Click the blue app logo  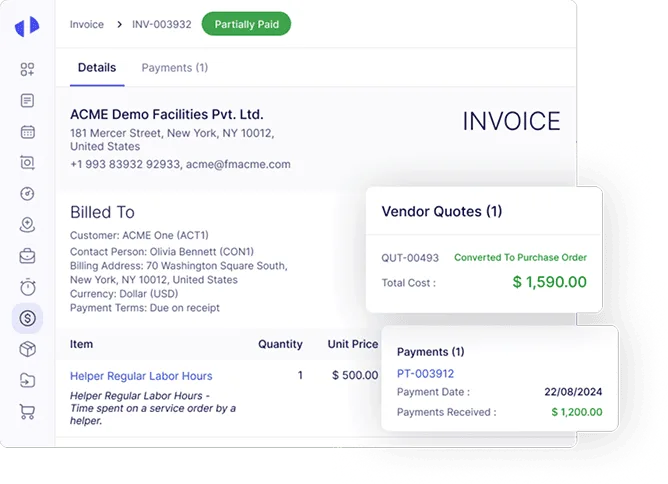27,26
